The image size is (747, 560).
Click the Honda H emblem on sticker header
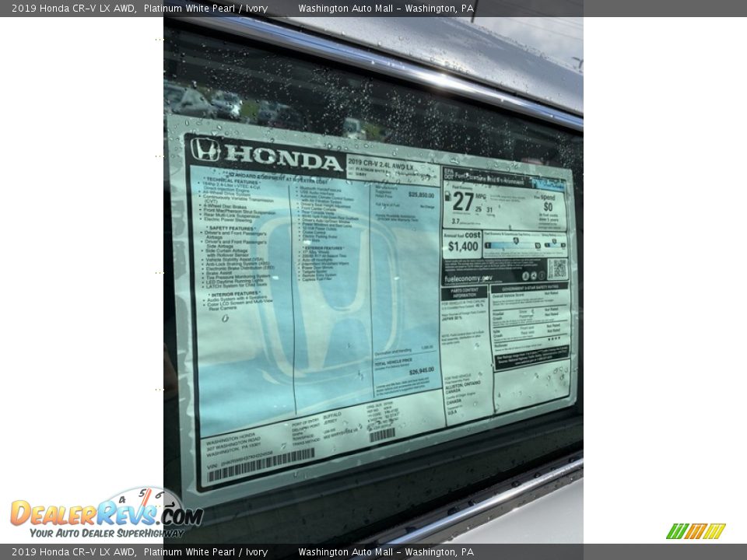205,149
